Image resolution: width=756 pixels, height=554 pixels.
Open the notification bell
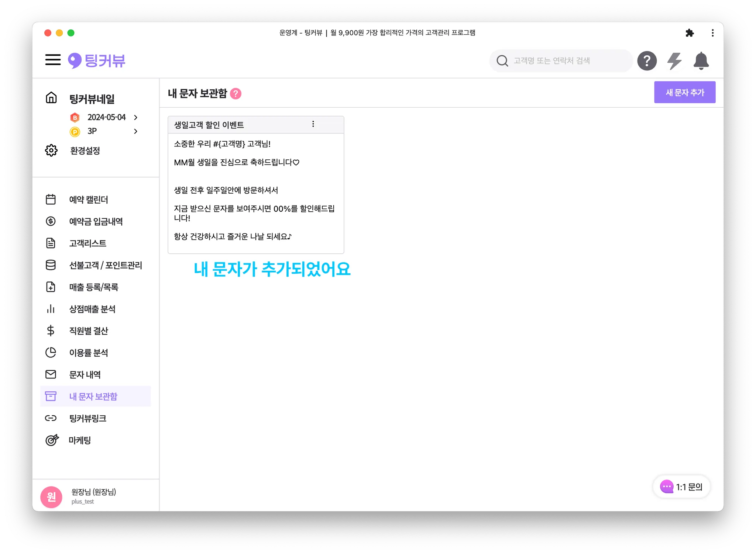tap(701, 61)
